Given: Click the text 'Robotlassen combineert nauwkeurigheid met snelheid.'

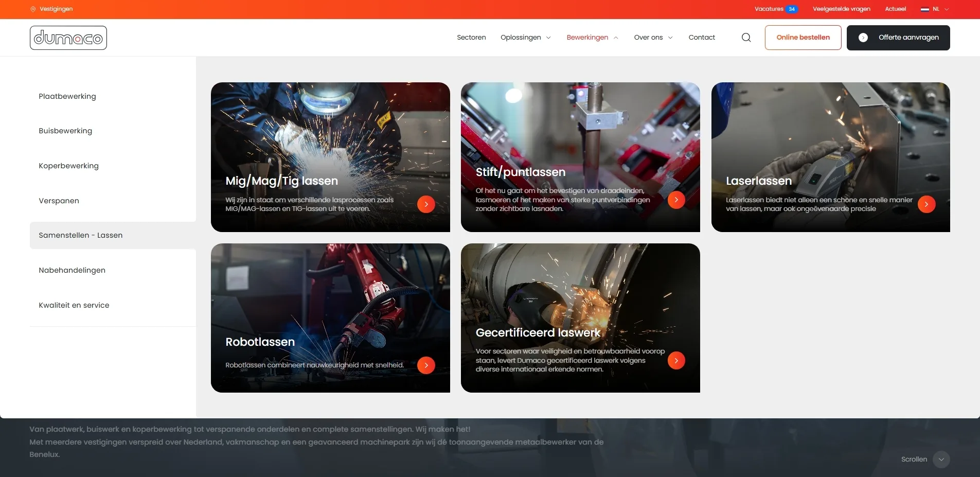Looking at the screenshot, I should [315, 365].
